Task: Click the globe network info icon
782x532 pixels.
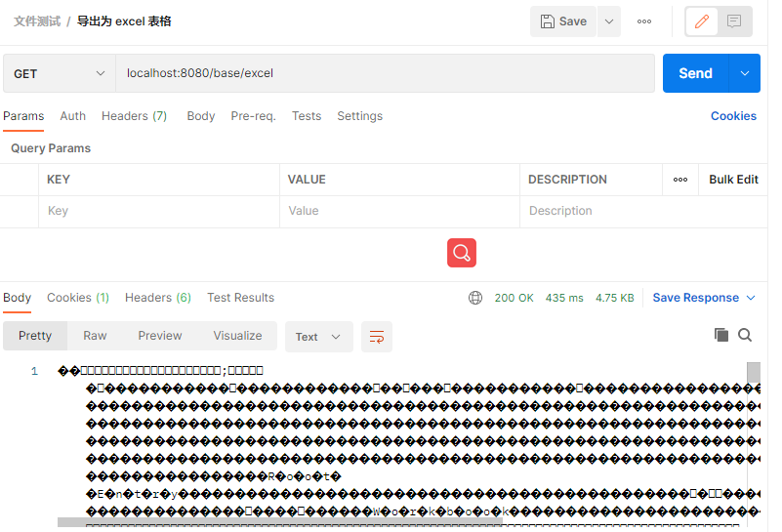Action: coord(475,298)
